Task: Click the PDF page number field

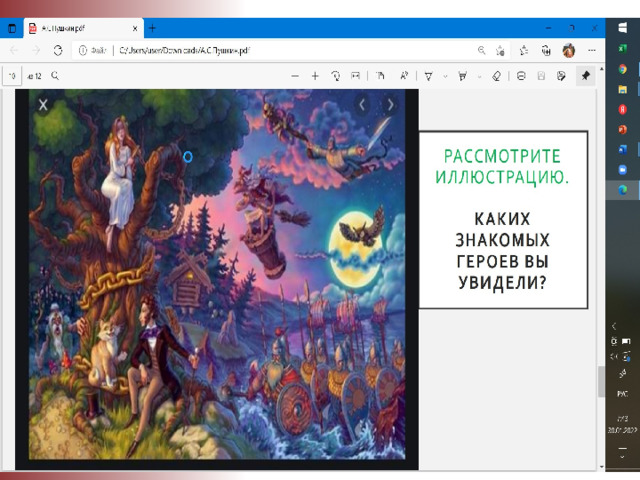Action: coord(12,76)
